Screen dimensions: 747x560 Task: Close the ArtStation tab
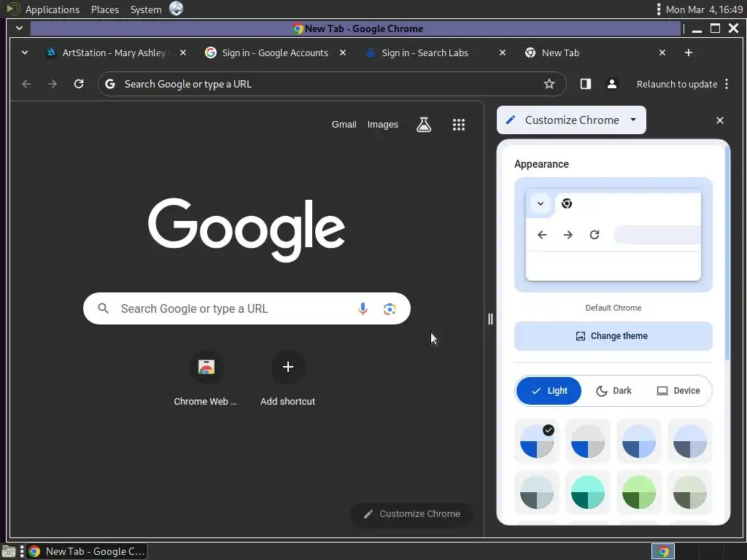point(183,52)
